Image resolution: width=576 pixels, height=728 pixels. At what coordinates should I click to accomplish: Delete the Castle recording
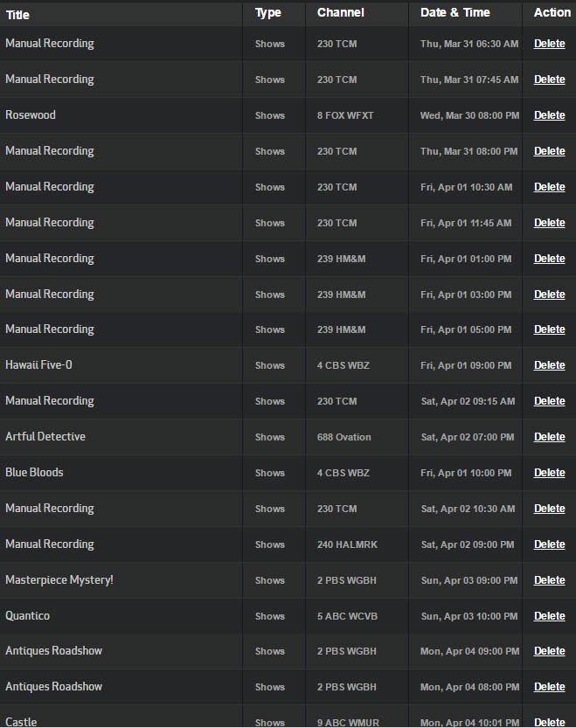(x=549, y=722)
